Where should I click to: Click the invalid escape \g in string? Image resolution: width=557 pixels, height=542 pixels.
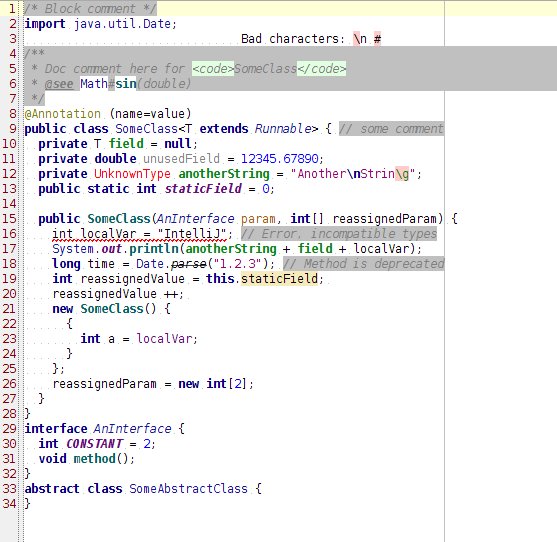click(x=402, y=174)
